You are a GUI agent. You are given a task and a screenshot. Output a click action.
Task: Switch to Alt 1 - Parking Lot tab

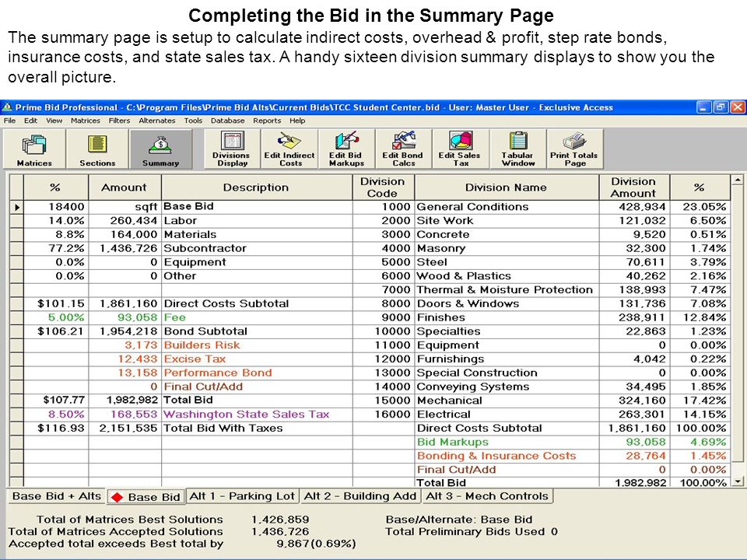pos(242,496)
